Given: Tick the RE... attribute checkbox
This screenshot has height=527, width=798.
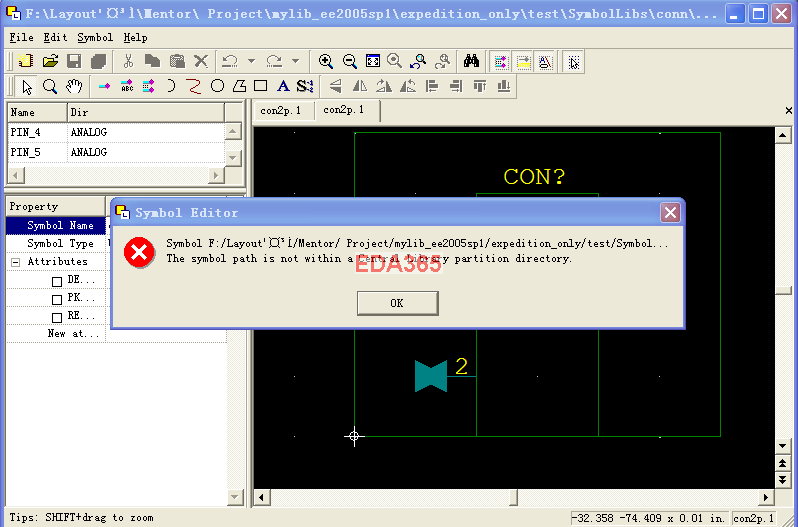Looking at the screenshot, I should (x=57, y=317).
